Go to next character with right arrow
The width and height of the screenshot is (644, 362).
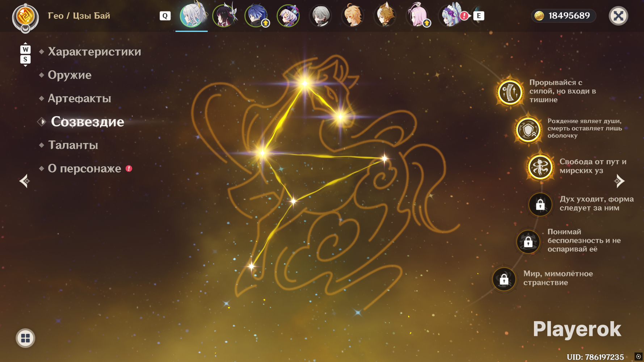point(619,181)
